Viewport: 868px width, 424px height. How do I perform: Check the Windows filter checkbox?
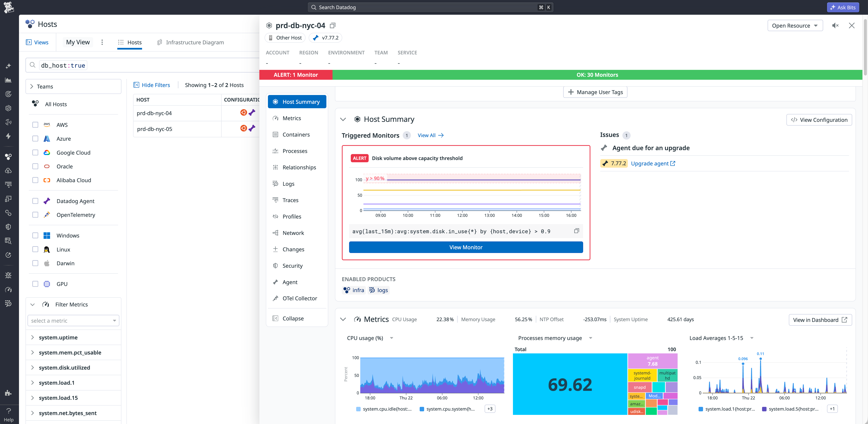pos(35,235)
